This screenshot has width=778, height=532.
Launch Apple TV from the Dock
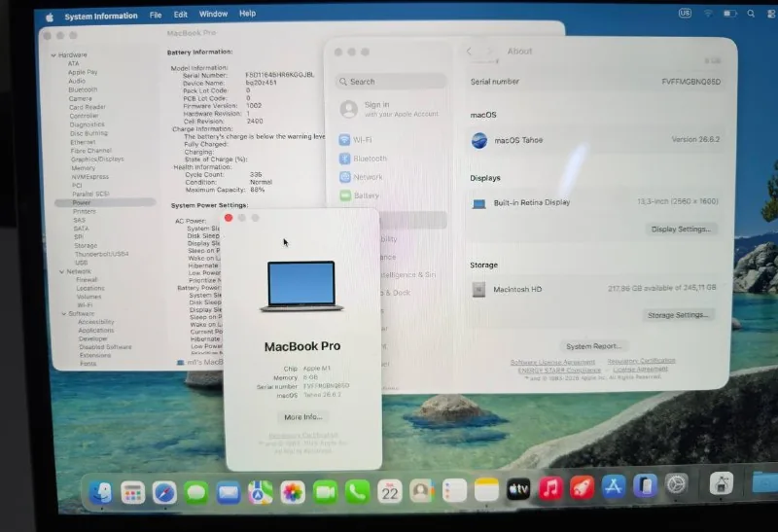tap(518, 489)
